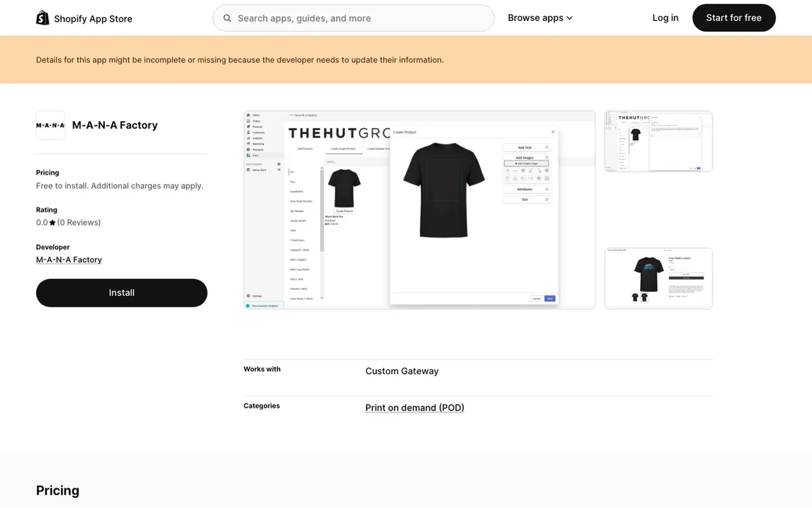This screenshot has width=812, height=508.
Task: Click the Custom Gateway text
Action: 402,371
